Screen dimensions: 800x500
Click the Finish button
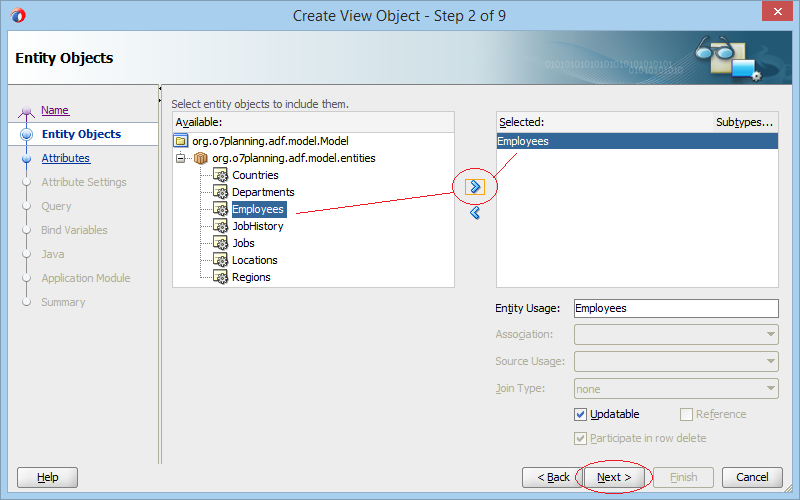pyautogui.click(x=683, y=478)
